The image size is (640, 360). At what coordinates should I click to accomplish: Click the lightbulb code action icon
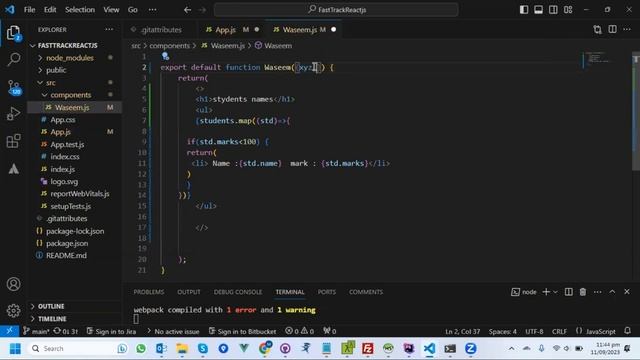point(165,56)
